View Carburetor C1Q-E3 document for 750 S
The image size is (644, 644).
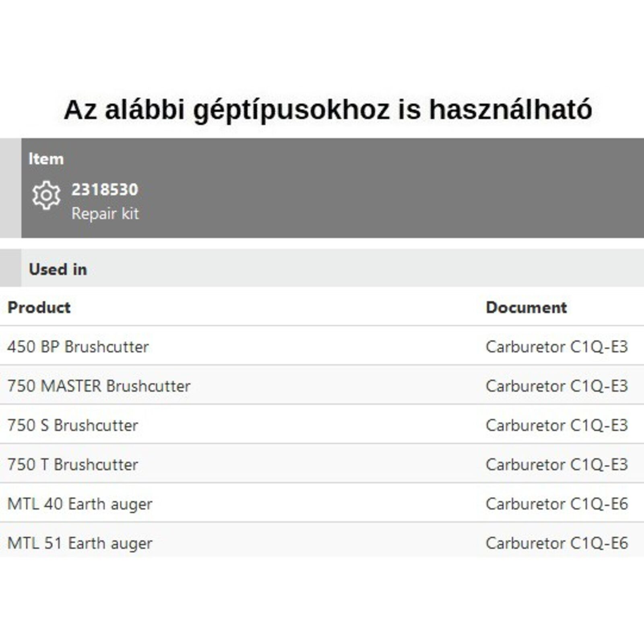[557, 425]
